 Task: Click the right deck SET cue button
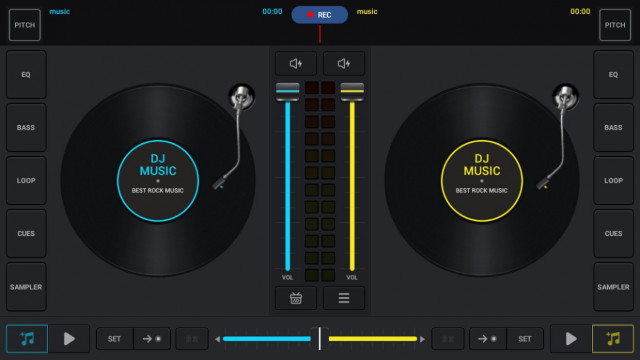(x=525, y=339)
